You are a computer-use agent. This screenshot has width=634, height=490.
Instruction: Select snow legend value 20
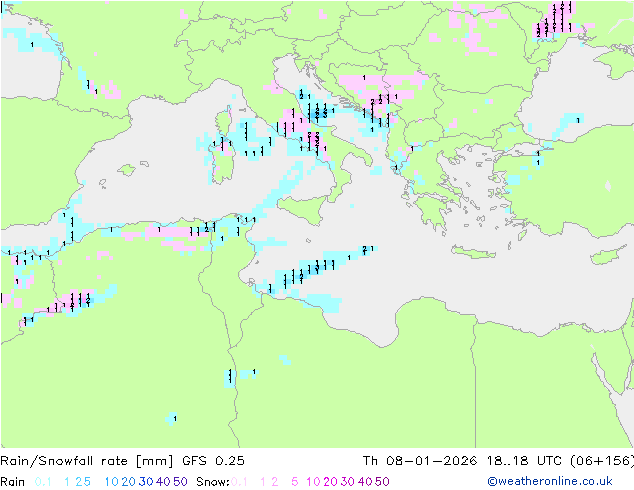click(x=330, y=482)
